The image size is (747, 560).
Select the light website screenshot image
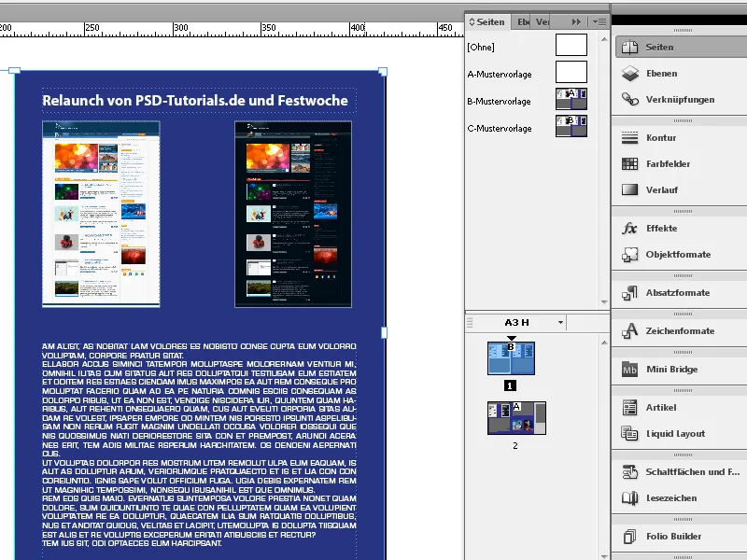point(101,214)
